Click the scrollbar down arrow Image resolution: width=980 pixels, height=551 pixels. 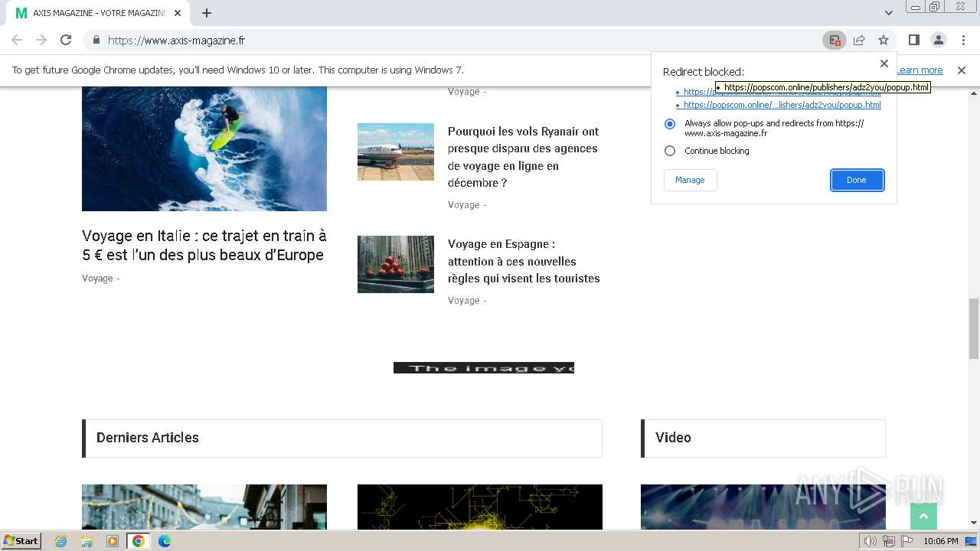pyautogui.click(x=974, y=523)
